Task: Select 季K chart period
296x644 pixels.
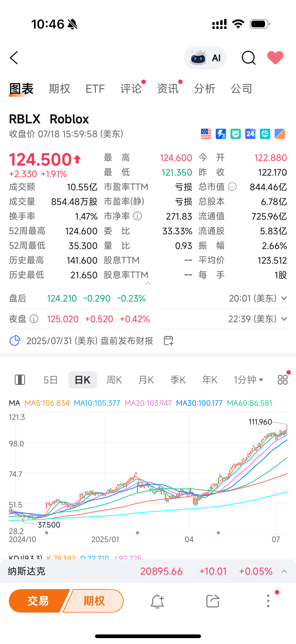Action: 178,380
